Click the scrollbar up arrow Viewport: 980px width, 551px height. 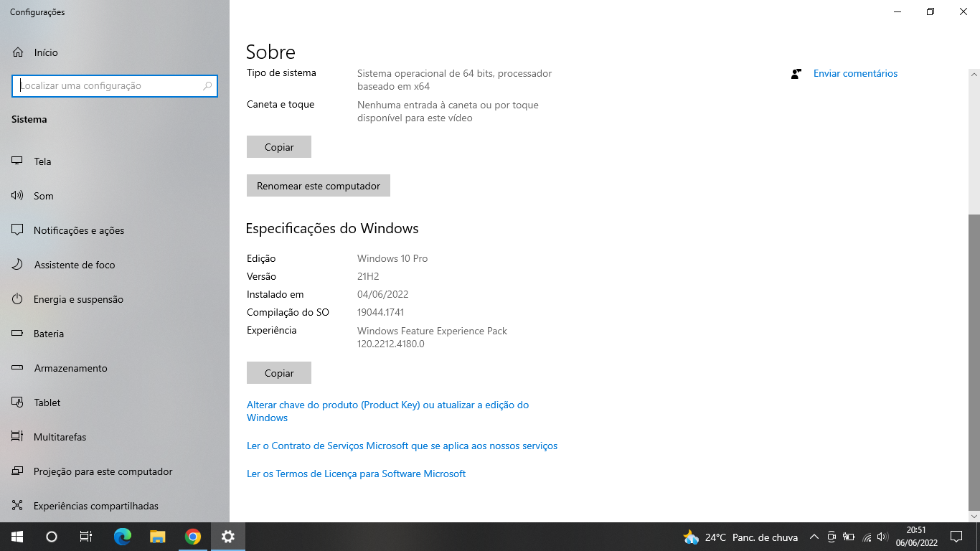point(974,74)
